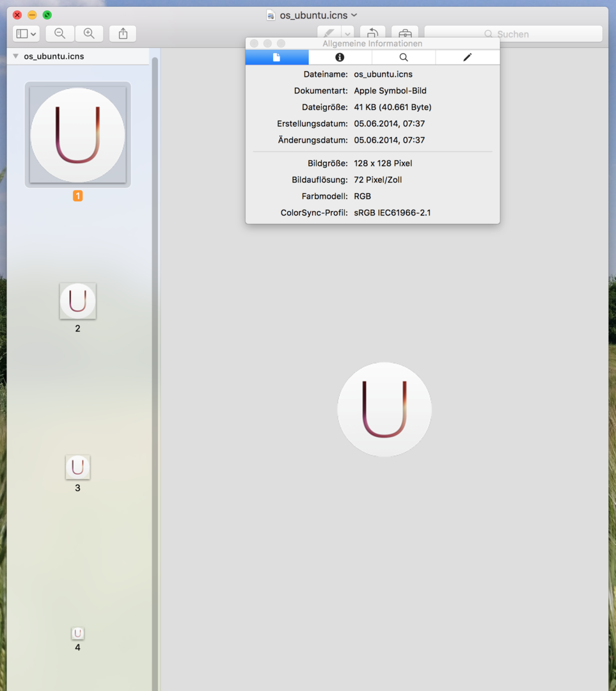Open the os_ubuntu.icns title dropdown chevron
Screen dimensions: 616x691
click(x=354, y=15)
